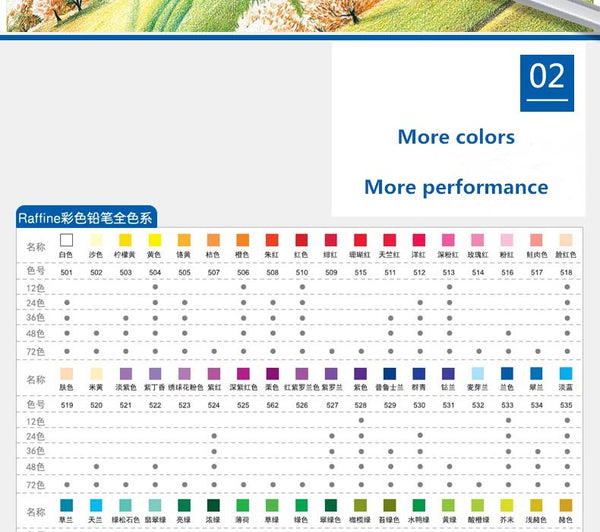This screenshot has width=600, height=532.
Task: Click the landscape drawing banner at top
Action: (300, 15)
